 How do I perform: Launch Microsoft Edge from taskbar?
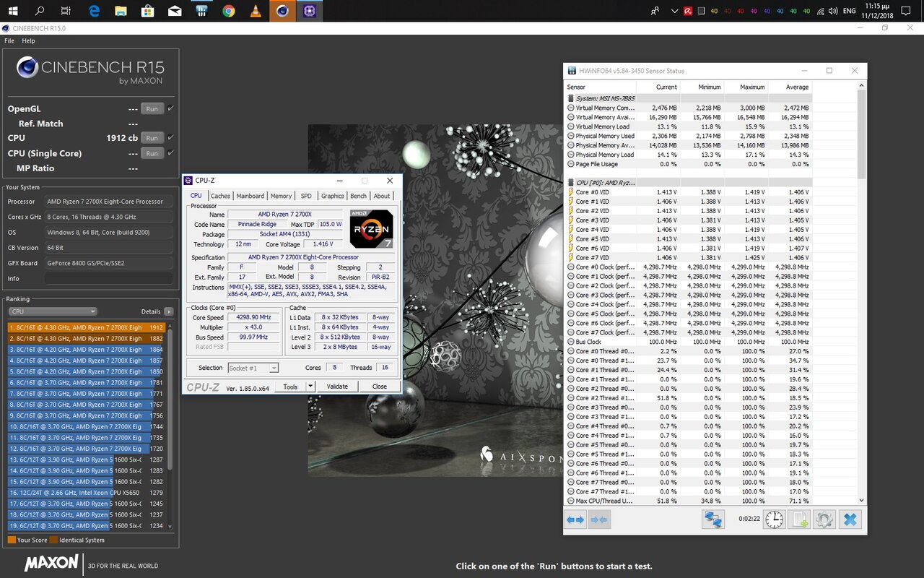[95, 11]
